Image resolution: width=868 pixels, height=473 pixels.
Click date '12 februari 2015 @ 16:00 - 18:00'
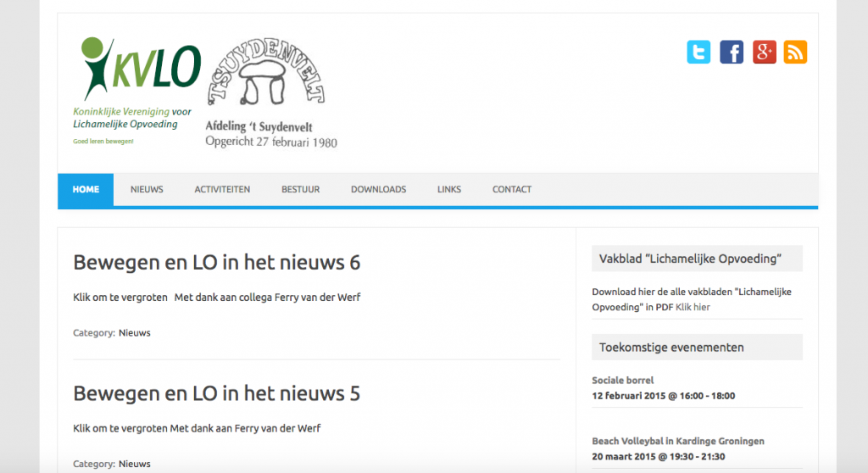pos(663,396)
